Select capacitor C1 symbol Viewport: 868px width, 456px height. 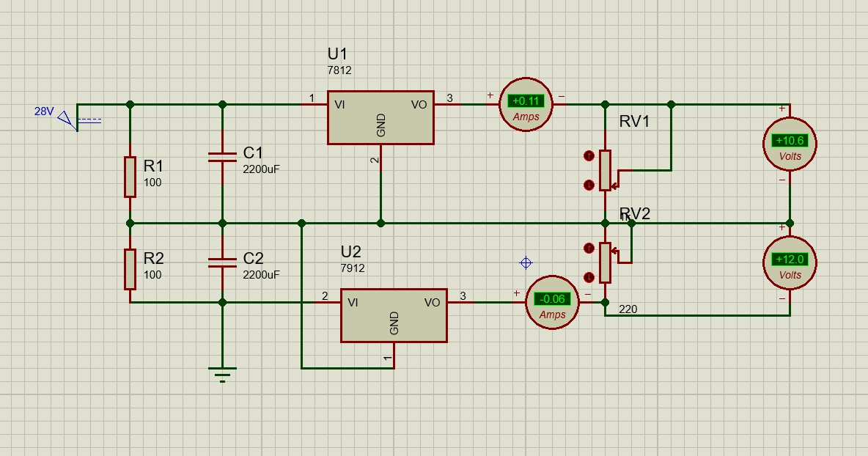(x=223, y=157)
